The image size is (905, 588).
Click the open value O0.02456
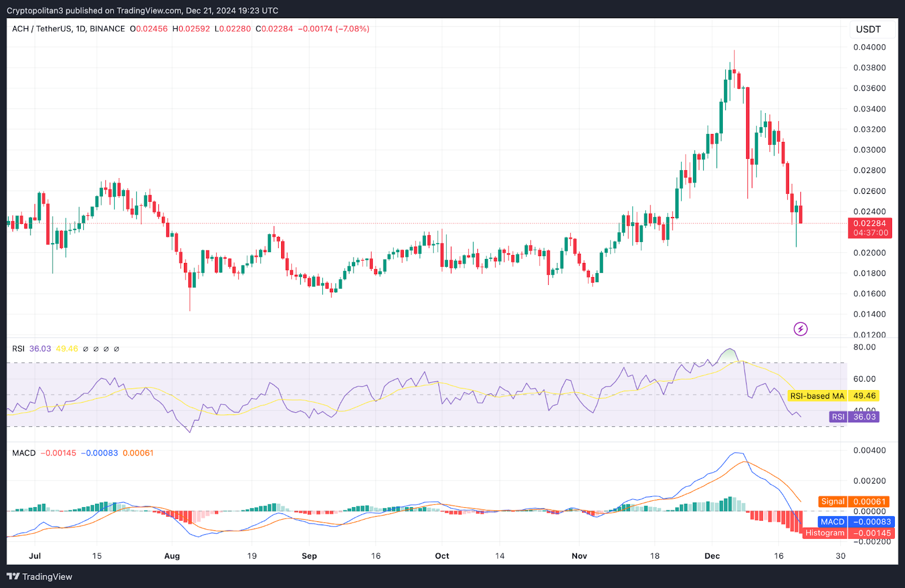coord(149,29)
